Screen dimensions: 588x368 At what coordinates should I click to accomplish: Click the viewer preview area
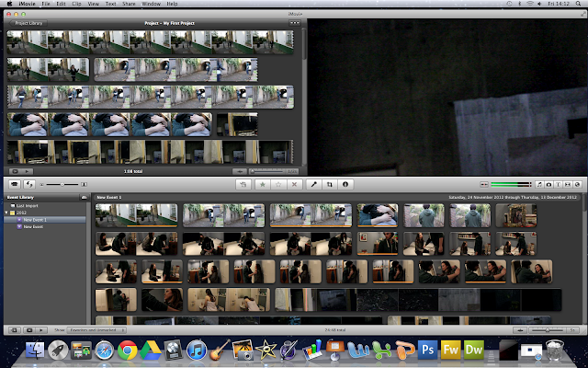[447, 97]
